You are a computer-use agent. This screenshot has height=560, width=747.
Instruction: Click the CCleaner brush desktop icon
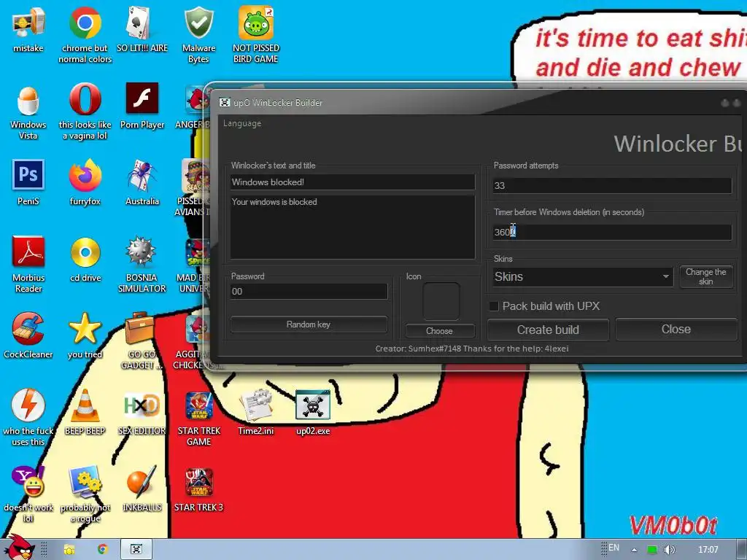click(x=28, y=329)
